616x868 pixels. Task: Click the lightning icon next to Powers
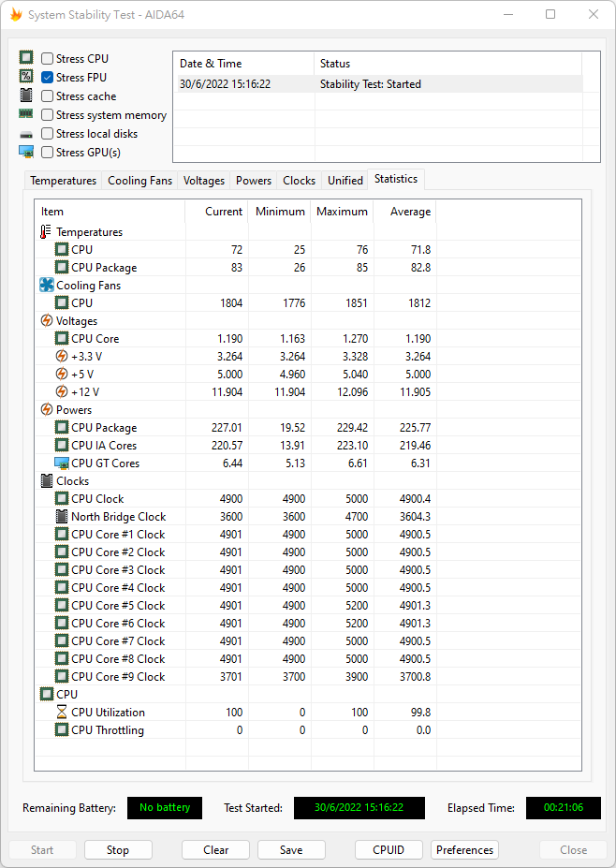[x=47, y=409]
